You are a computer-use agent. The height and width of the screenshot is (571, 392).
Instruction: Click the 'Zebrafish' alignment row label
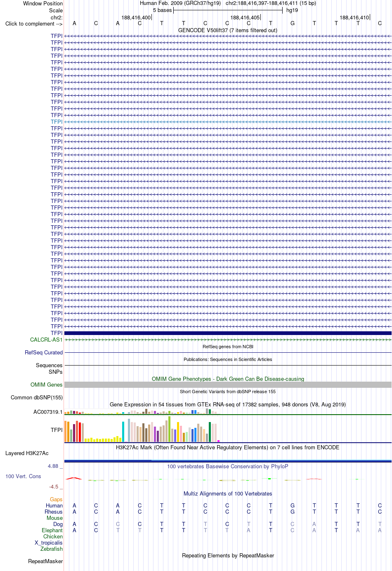(x=52, y=549)
